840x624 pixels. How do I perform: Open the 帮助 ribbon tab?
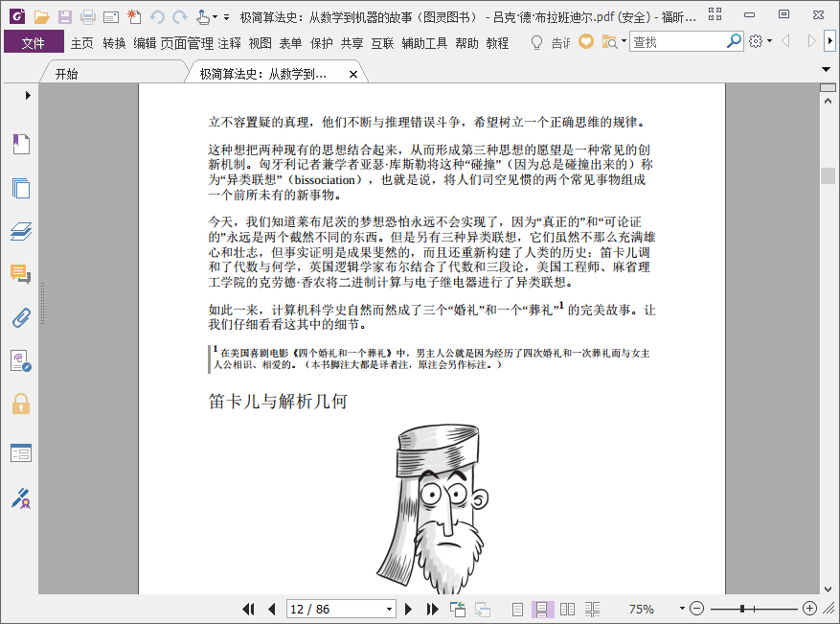(466, 43)
